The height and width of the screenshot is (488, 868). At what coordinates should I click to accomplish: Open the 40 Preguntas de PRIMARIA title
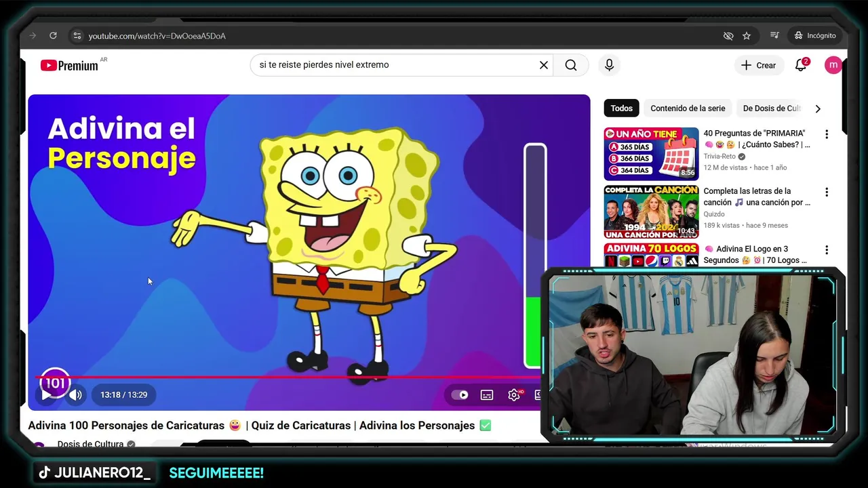tap(757, 139)
